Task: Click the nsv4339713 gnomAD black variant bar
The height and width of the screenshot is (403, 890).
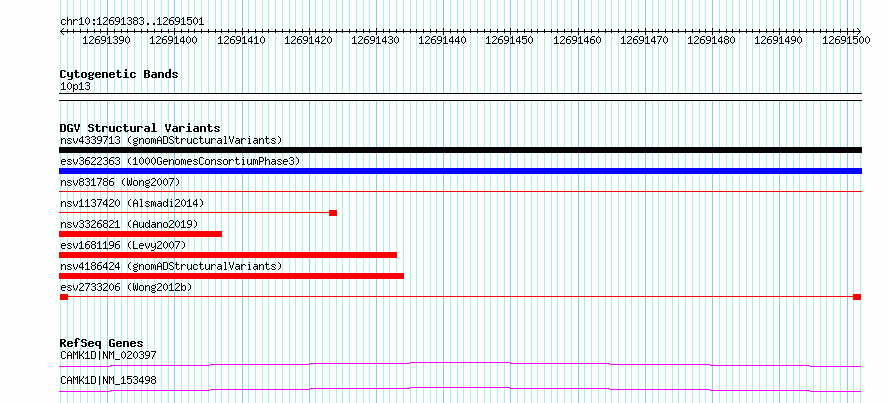Action: [460, 150]
